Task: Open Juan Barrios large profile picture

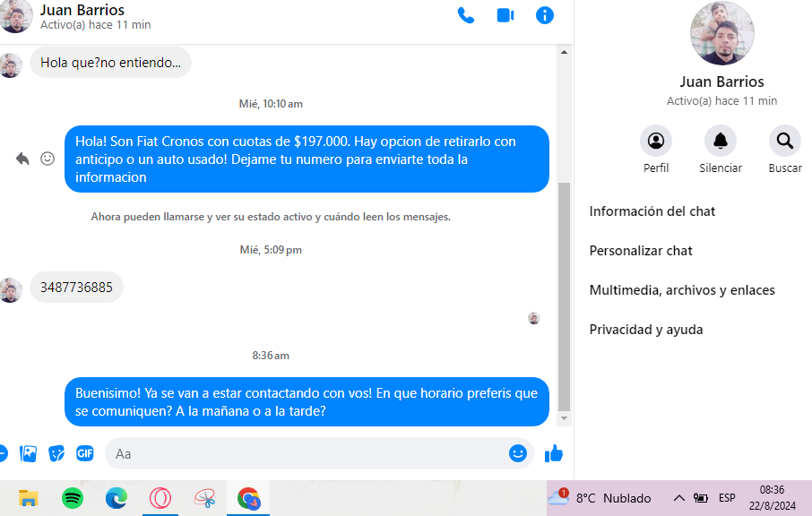Action: (x=721, y=34)
